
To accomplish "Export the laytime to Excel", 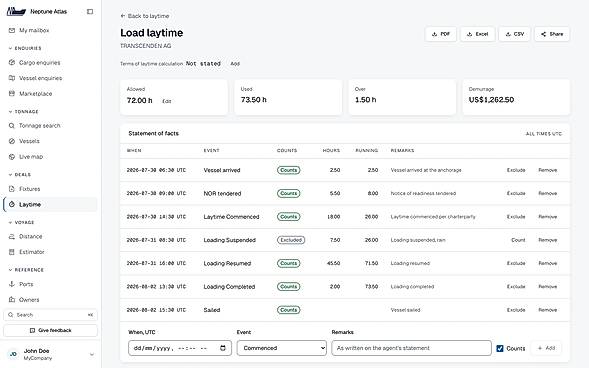I will coord(477,34).
